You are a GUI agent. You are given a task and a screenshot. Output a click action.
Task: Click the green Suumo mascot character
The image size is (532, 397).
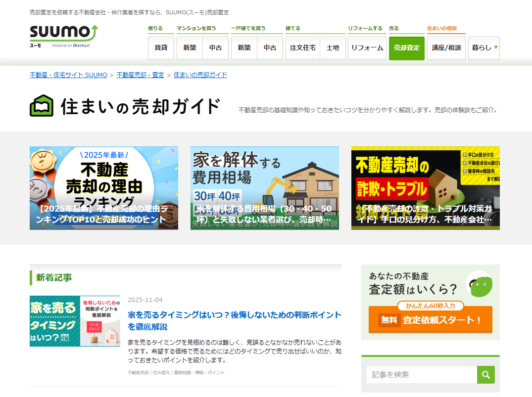[480, 286]
